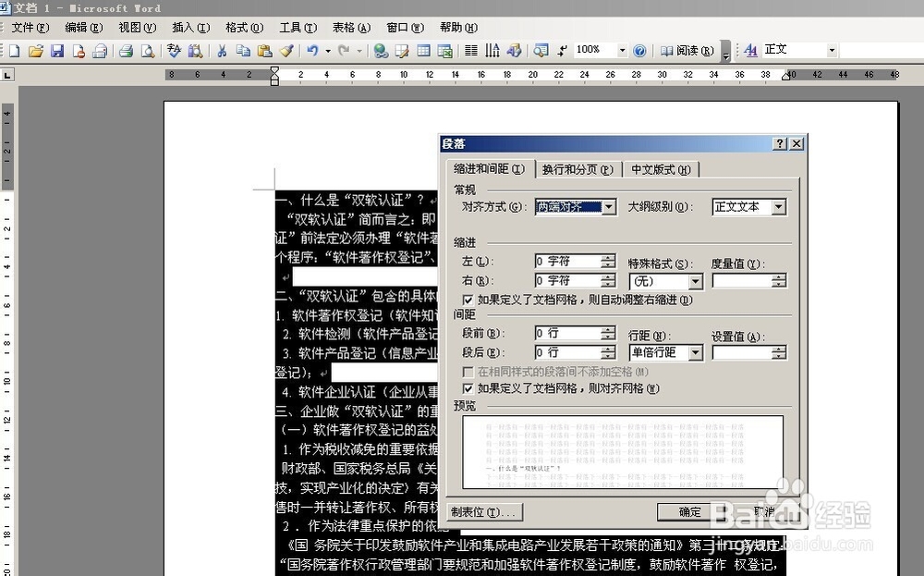Open the 窗口 (Window) menu

click(406, 27)
